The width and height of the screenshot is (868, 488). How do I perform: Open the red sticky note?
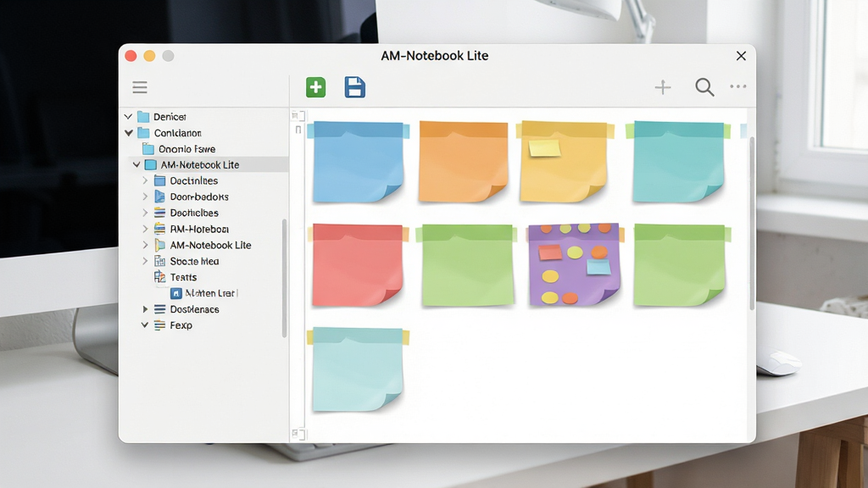point(359,265)
